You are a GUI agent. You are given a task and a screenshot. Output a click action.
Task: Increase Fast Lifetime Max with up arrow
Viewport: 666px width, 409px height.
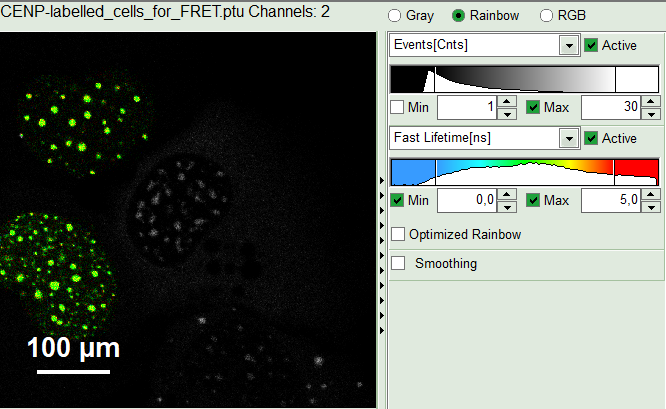click(650, 195)
